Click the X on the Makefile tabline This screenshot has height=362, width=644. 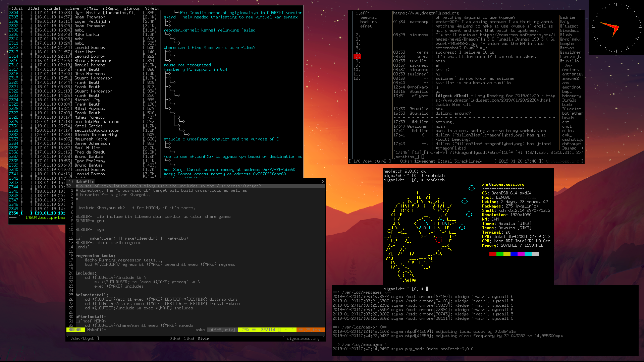(323, 182)
